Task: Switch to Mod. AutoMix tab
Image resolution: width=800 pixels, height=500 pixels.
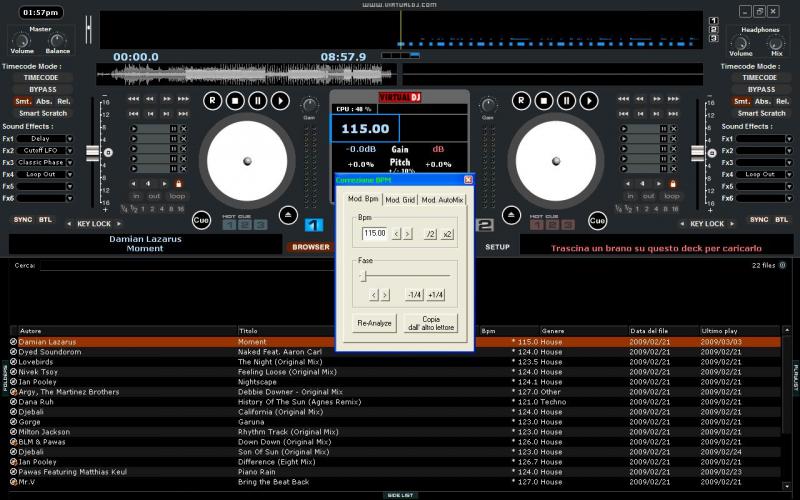Action: click(442, 200)
